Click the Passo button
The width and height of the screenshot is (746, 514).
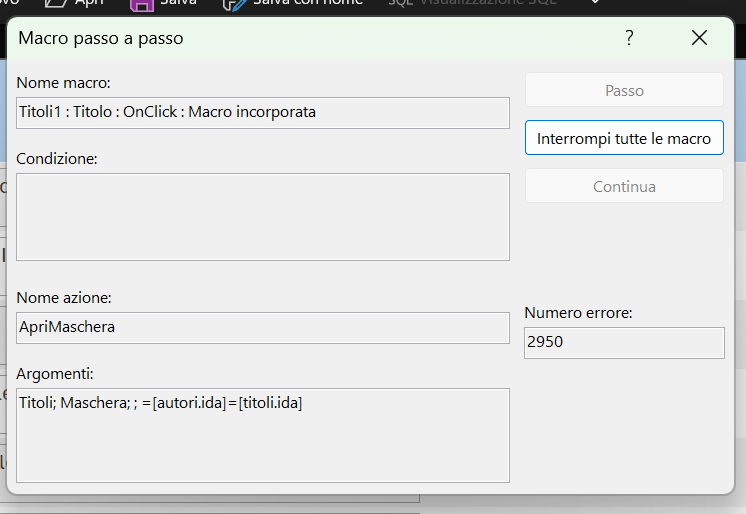624,90
